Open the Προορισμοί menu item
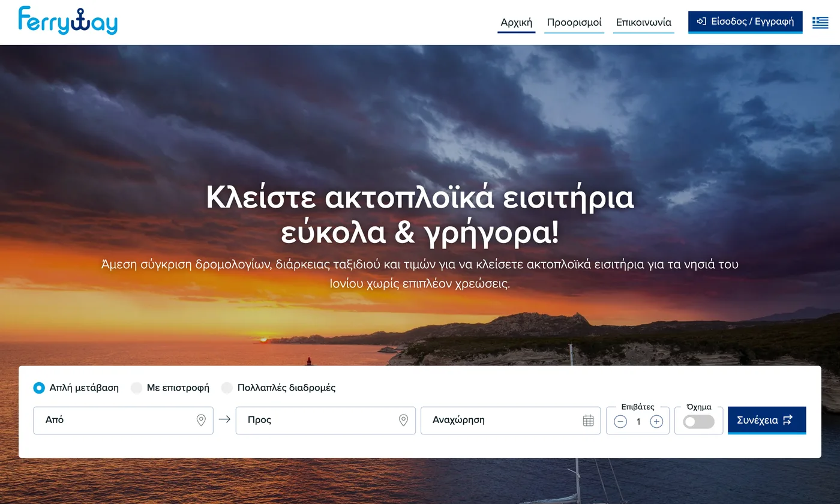This screenshot has height=504, width=840. [574, 23]
